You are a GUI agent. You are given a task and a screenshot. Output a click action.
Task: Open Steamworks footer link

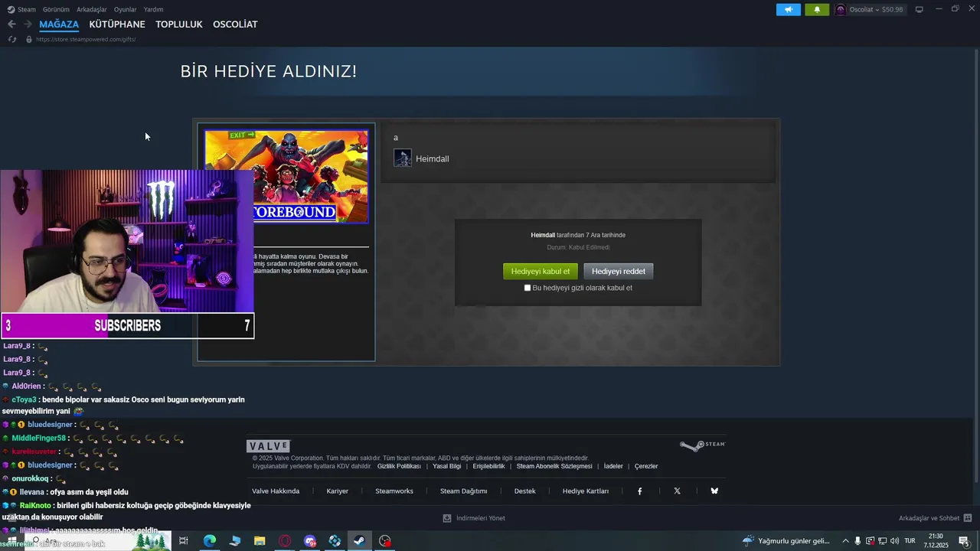[x=394, y=491]
